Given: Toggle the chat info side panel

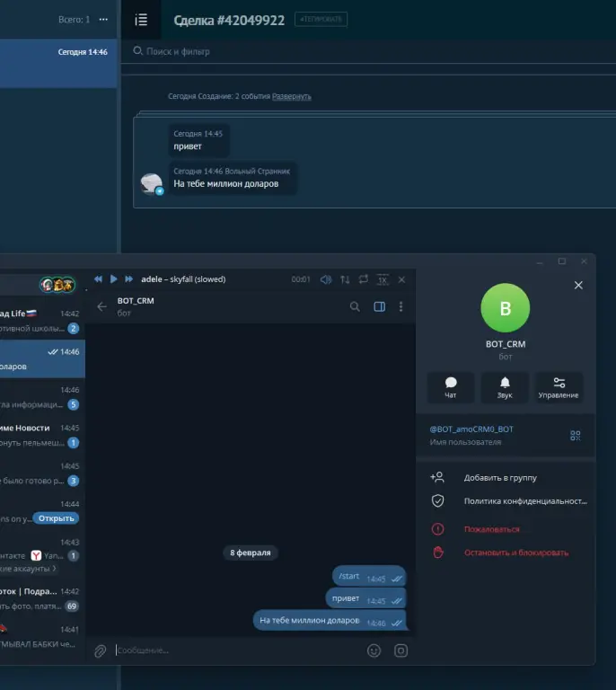Looking at the screenshot, I should click(x=379, y=306).
